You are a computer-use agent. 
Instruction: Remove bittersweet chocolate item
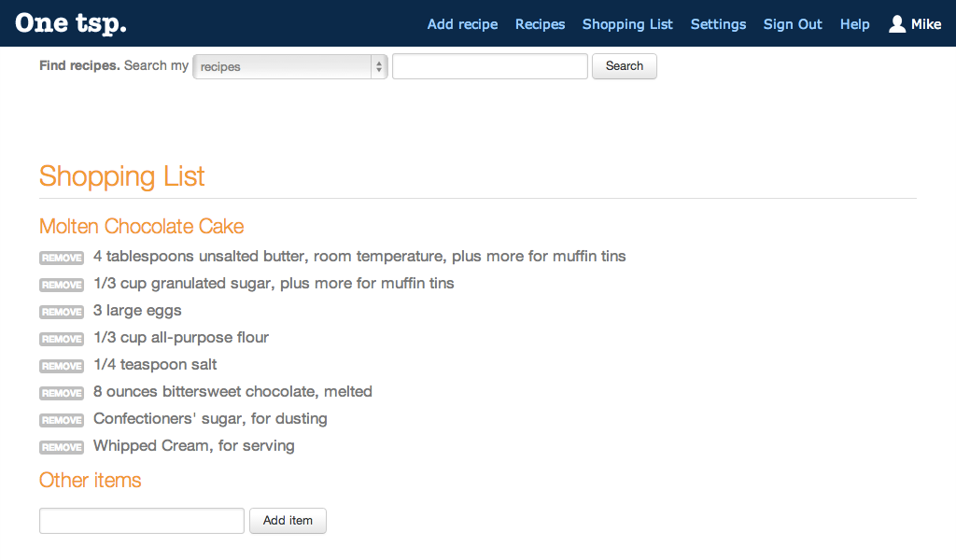coord(62,393)
